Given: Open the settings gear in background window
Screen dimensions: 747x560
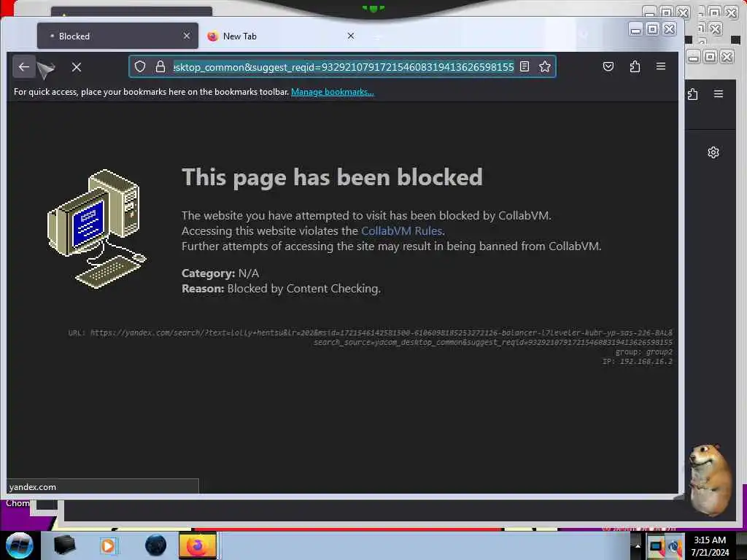Looking at the screenshot, I should click(713, 152).
